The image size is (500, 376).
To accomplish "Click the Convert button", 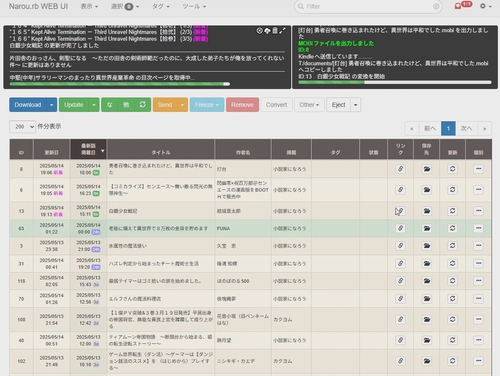I will coord(276,105).
